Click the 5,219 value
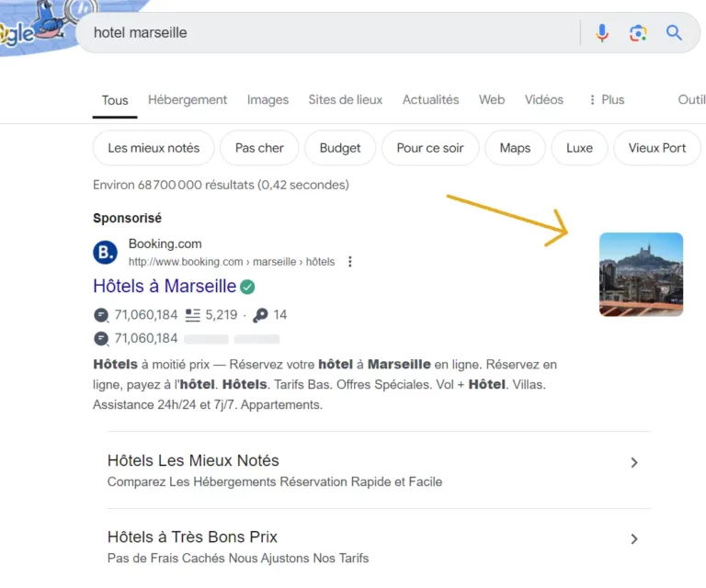The width and height of the screenshot is (706, 588). pyautogui.click(x=221, y=315)
